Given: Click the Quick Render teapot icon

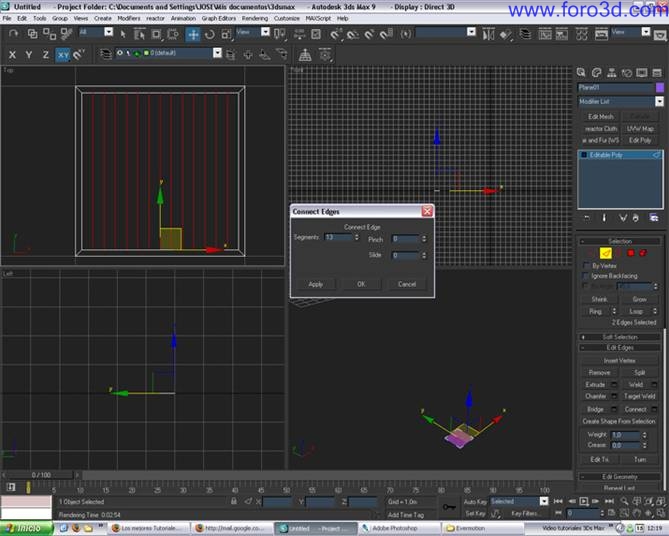Looking at the screenshot, I should click(x=660, y=35).
